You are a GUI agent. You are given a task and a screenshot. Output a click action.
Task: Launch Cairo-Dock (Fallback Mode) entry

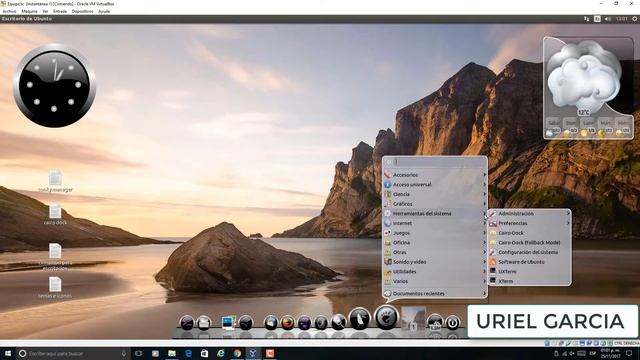click(x=529, y=242)
